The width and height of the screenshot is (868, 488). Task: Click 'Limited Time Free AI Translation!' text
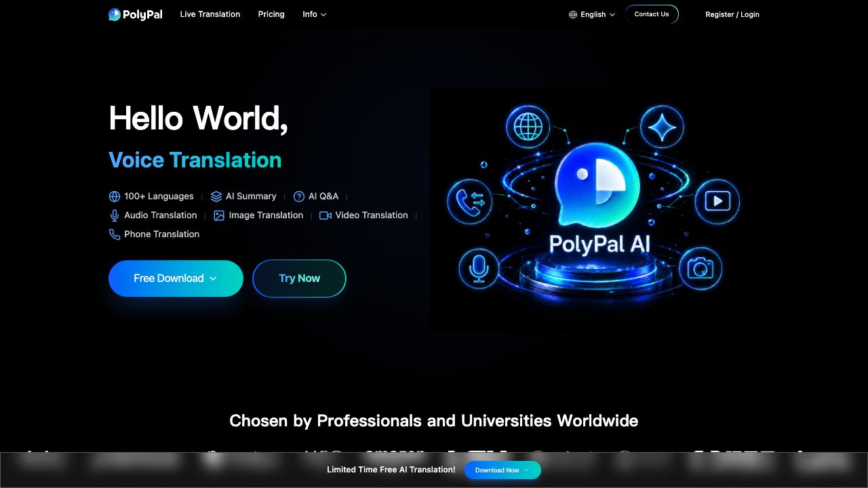(x=391, y=470)
